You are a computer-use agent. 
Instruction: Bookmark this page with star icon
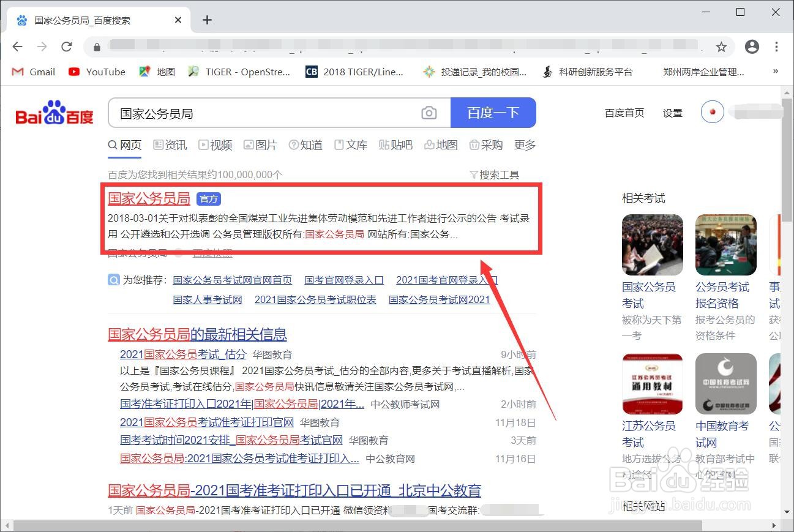[x=721, y=47]
